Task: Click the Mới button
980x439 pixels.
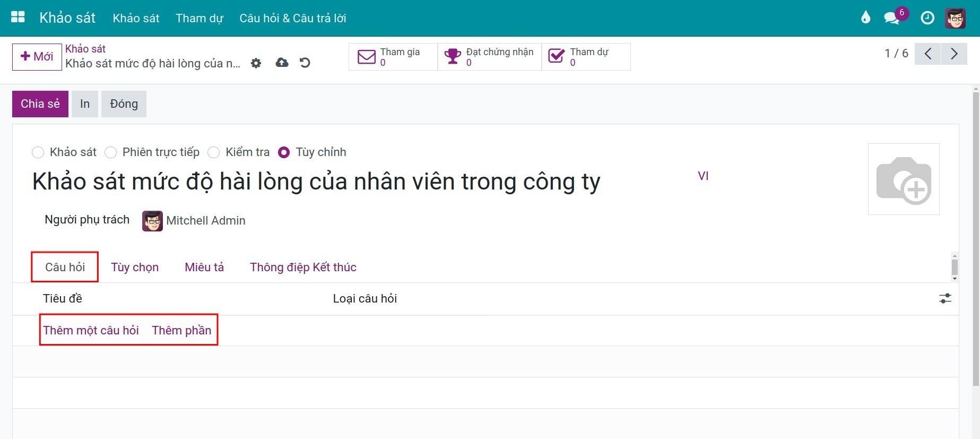Action: 37,57
